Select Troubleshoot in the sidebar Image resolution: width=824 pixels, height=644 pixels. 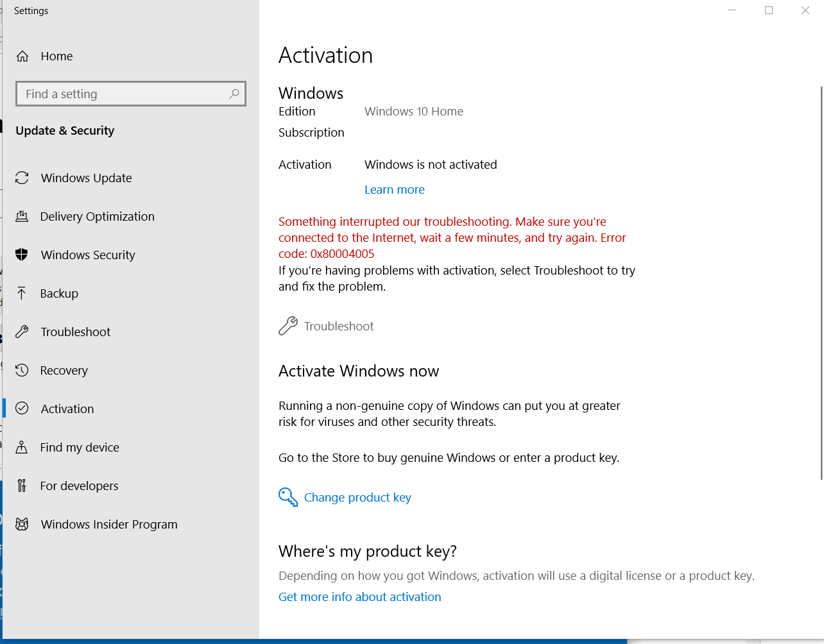pos(76,332)
